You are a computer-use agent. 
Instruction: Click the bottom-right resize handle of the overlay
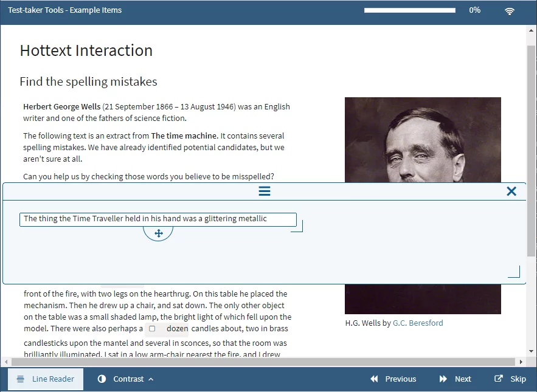tap(516, 272)
